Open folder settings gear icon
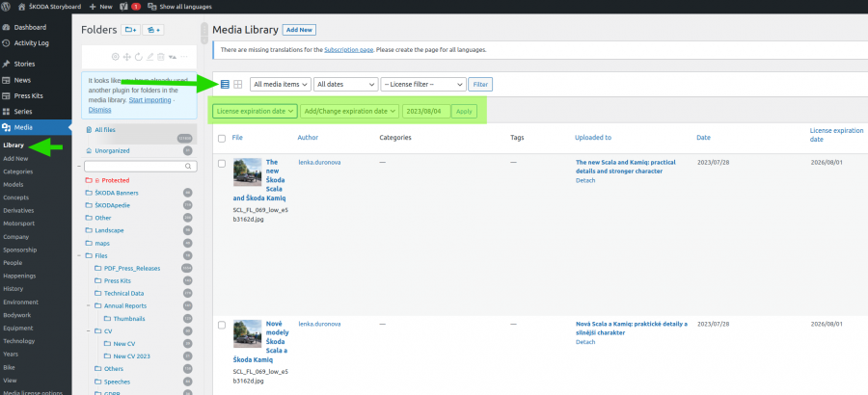868x395 pixels. pyautogui.click(x=115, y=57)
